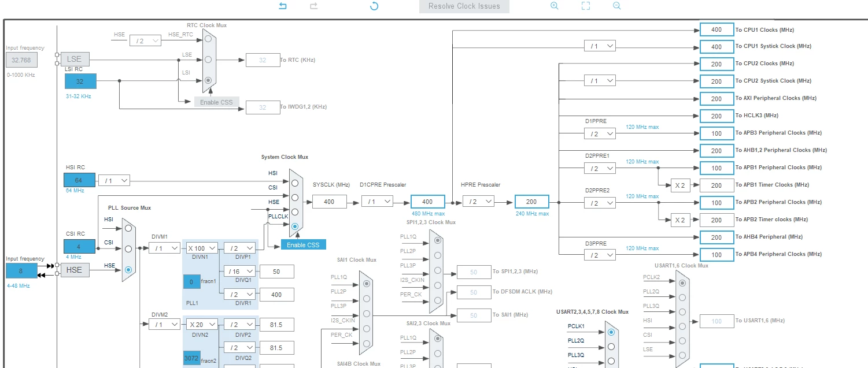
Task: Open the D2PPRE1 divider dropdown
Action: (600, 168)
